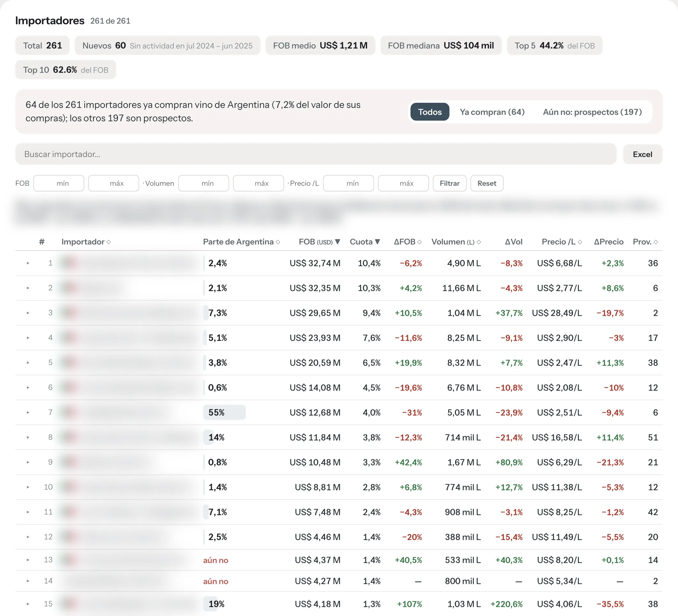Sort by Volumen (L) diamond icon
The image size is (678, 616).
(479, 242)
